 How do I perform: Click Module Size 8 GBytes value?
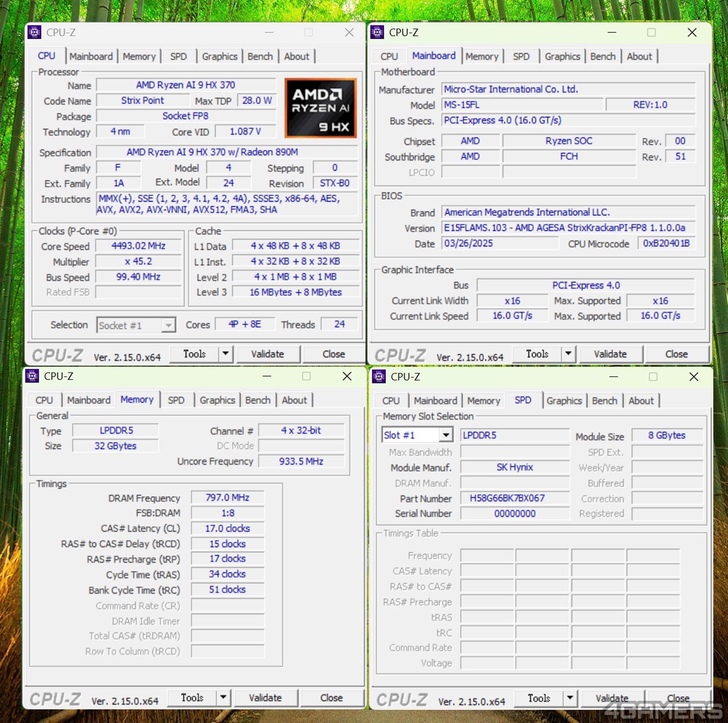tap(667, 436)
